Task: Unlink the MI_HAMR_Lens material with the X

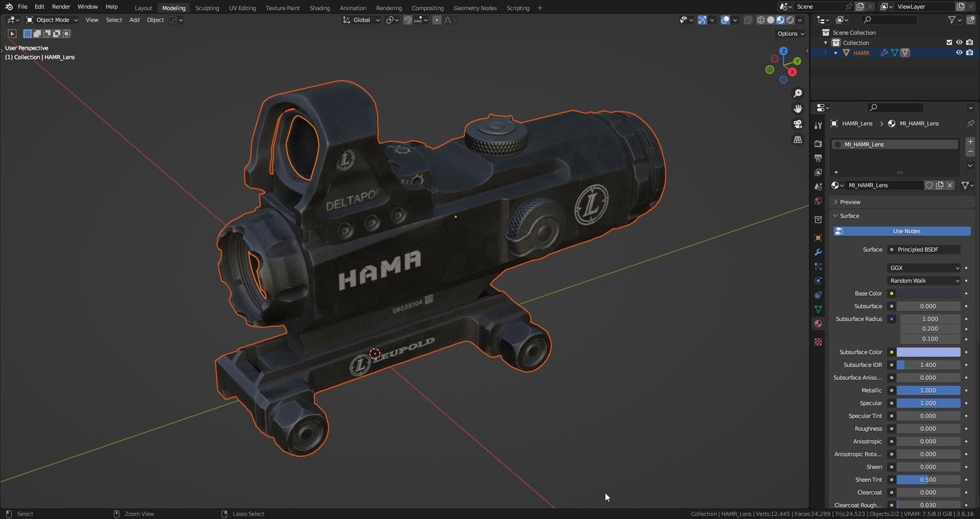Action: (x=950, y=185)
